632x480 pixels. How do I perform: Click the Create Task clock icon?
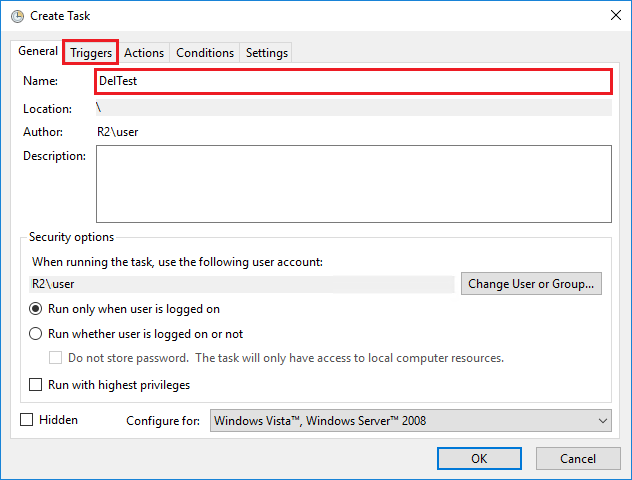[17, 16]
